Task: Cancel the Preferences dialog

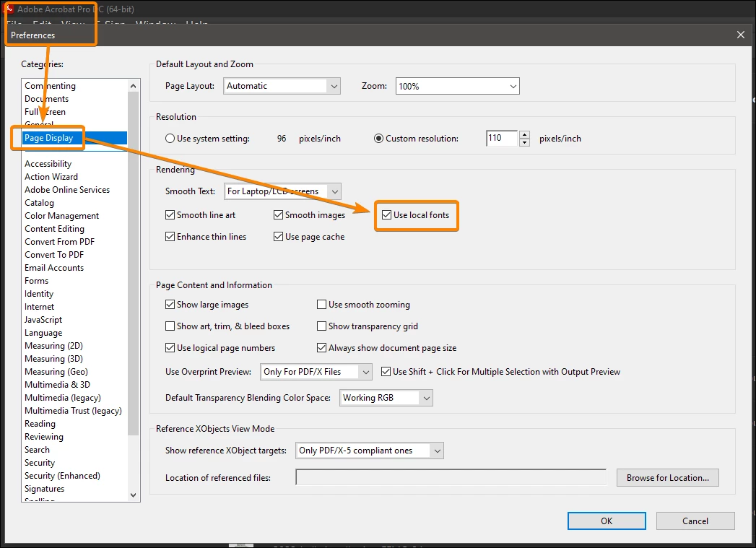Action: (x=695, y=521)
